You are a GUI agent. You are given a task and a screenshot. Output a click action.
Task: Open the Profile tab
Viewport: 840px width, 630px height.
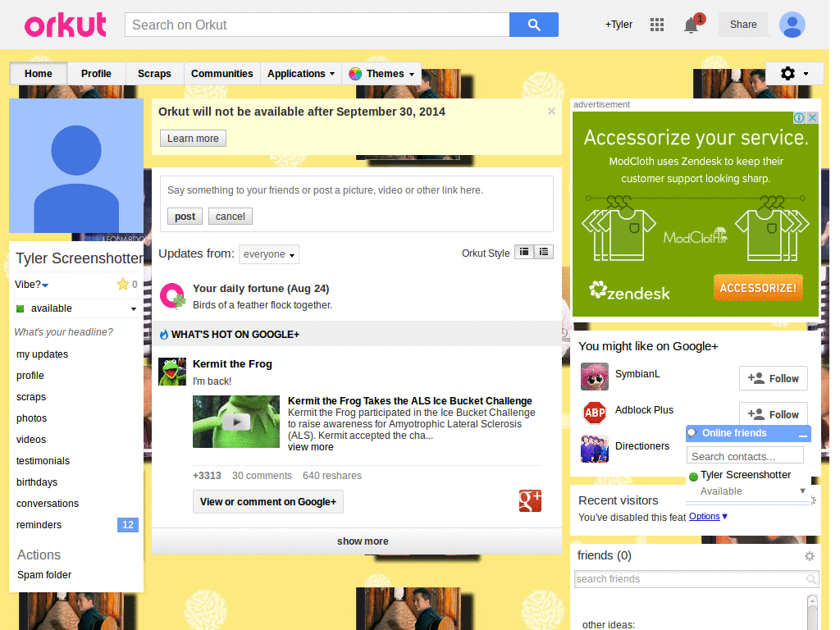tap(97, 74)
